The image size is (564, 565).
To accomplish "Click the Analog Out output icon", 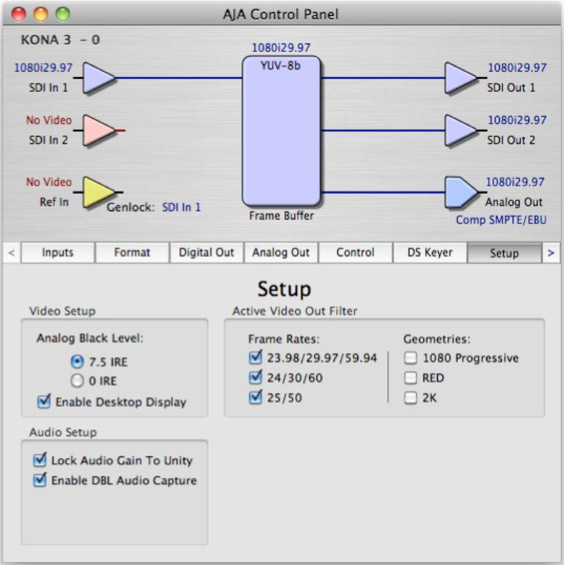I will [x=460, y=192].
